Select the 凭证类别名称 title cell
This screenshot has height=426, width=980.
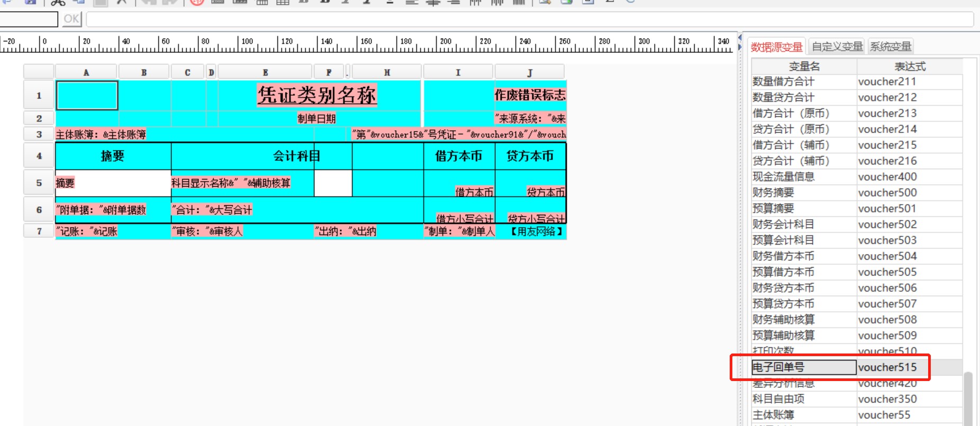click(317, 95)
